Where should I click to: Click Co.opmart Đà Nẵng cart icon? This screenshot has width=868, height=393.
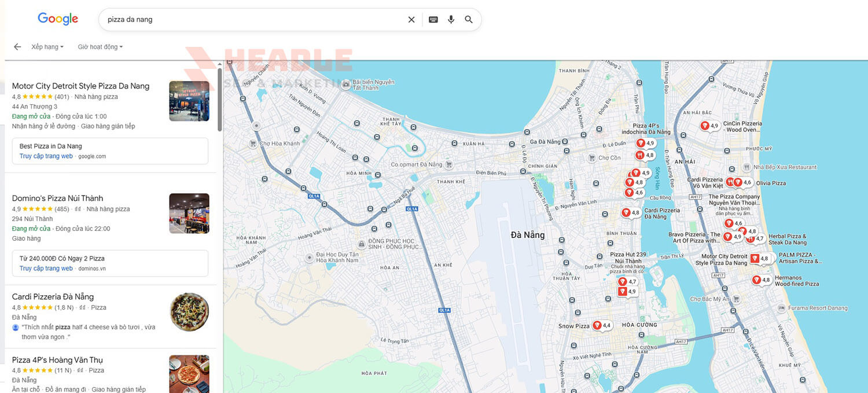[x=449, y=164]
